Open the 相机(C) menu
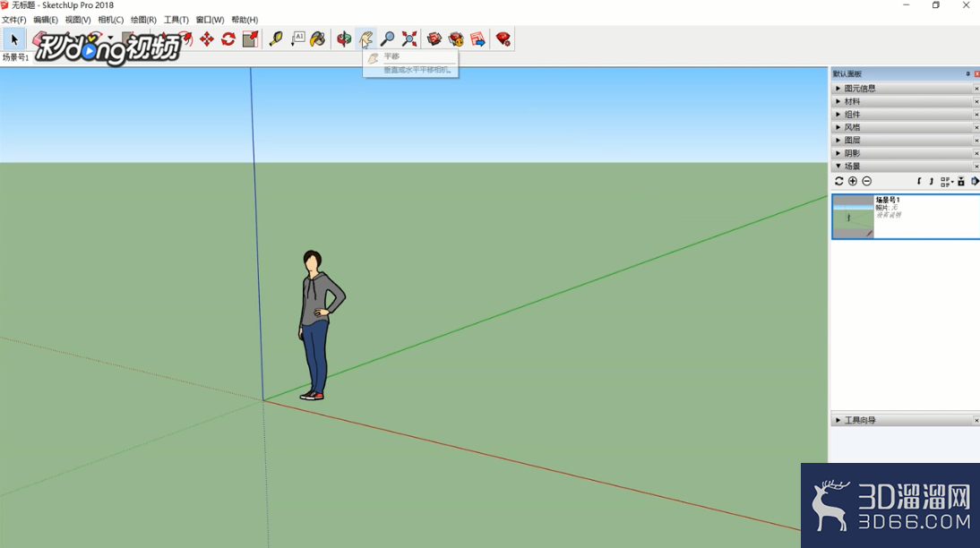 click(110, 20)
